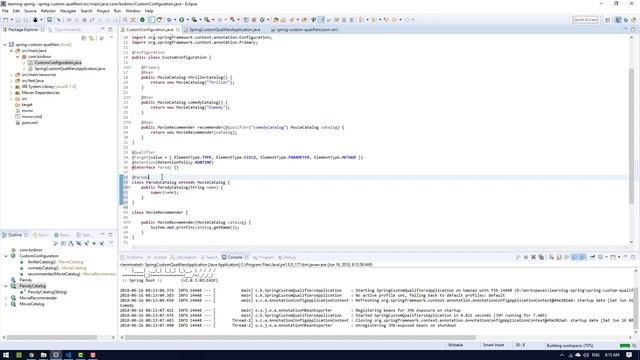Open the Back history dropdown arrow
The height and width of the screenshot is (360, 640).
point(400,20)
